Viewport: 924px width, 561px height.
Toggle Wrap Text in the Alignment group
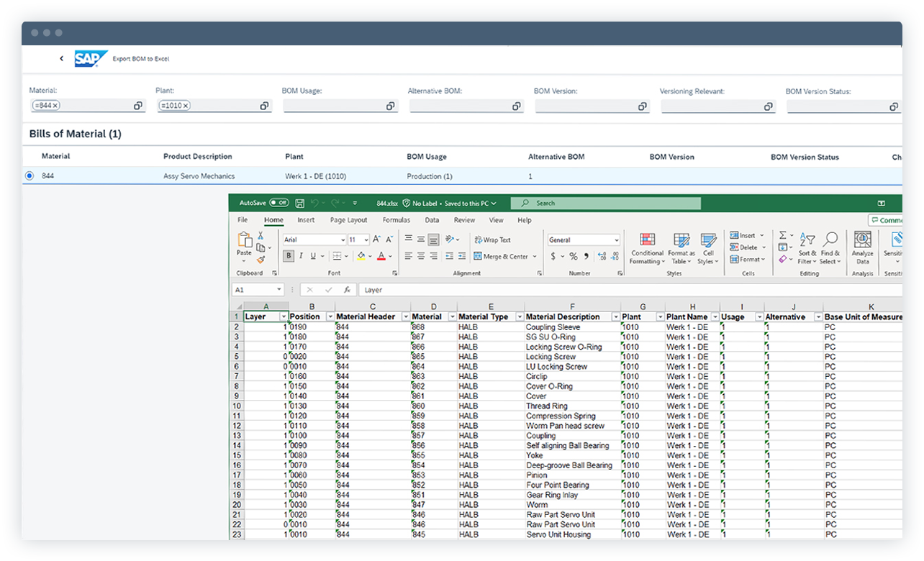492,240
